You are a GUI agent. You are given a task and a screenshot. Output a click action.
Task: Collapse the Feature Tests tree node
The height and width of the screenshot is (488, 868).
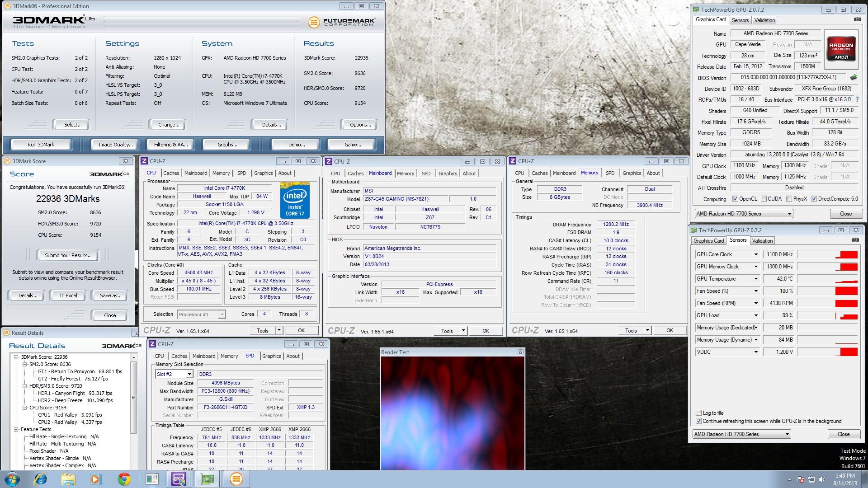click(16, 429)
